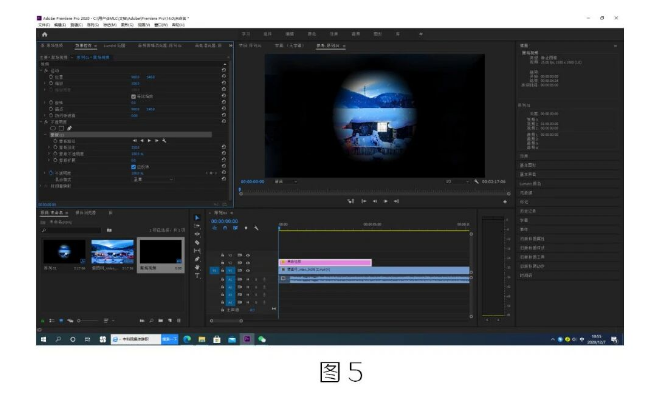Track selected mask backward
658x397 pixels.
142,141
